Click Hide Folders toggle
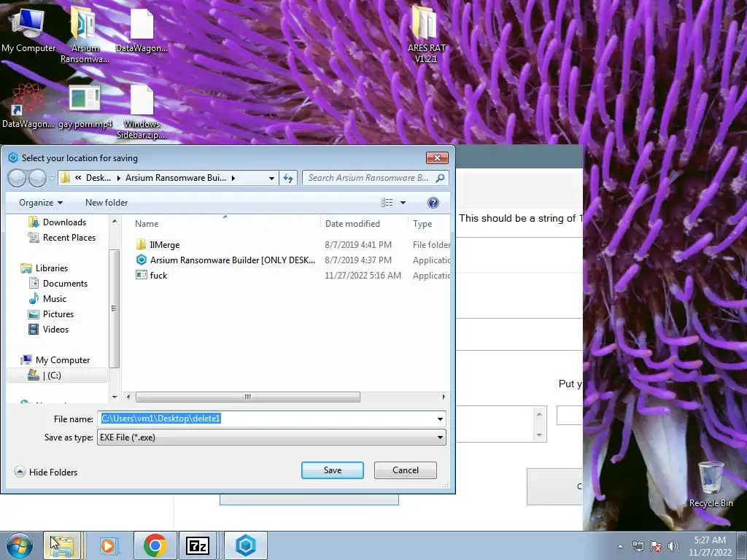 click(46, 472)
